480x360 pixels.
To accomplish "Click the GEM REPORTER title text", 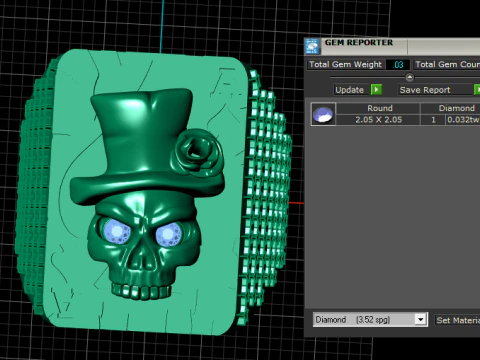I will click(359, 43).
